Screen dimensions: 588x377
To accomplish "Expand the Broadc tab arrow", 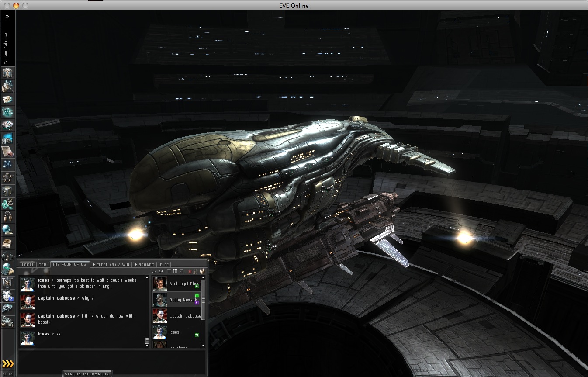I will pos(136,265).
